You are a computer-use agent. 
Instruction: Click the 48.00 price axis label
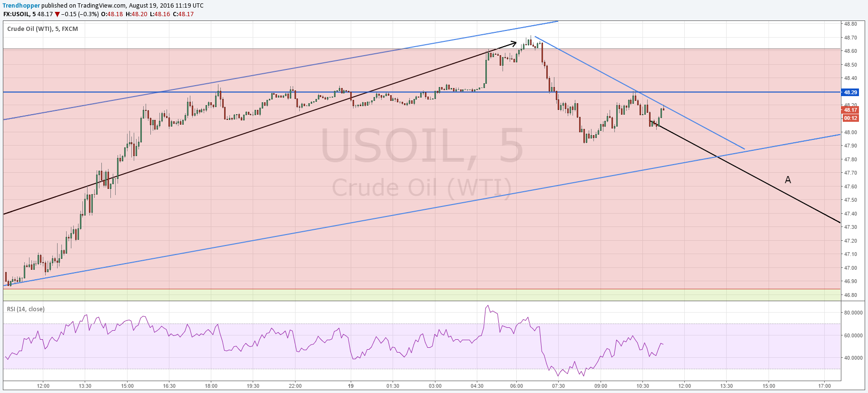click(x=850, y=132)
